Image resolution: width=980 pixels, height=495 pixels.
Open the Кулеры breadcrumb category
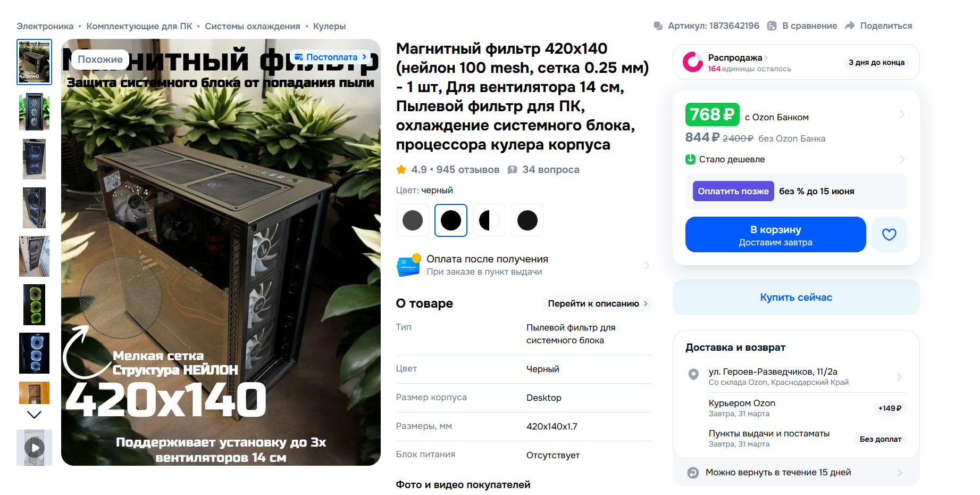click(x=329, y=26)
